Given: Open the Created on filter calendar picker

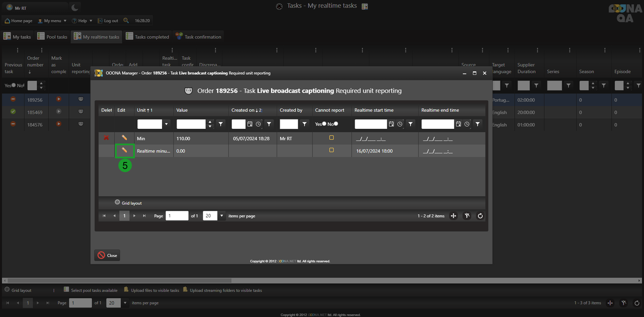Looking at the screenshot, I should click(x=250, y=124).
